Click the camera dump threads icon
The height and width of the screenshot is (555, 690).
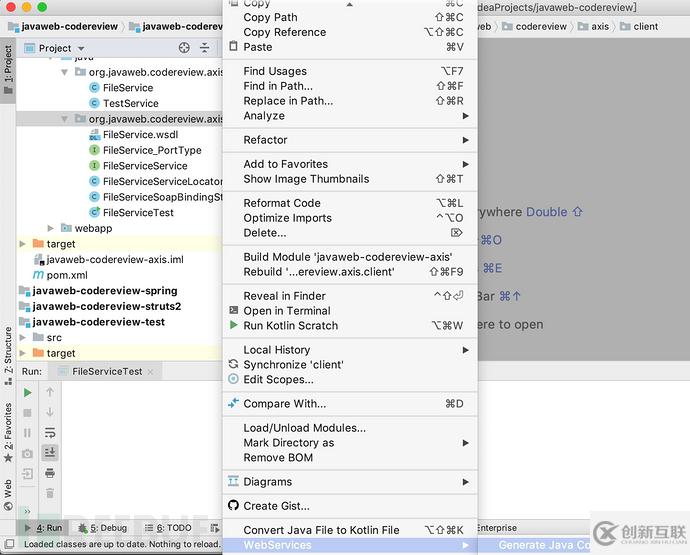(x=27, y=453)
